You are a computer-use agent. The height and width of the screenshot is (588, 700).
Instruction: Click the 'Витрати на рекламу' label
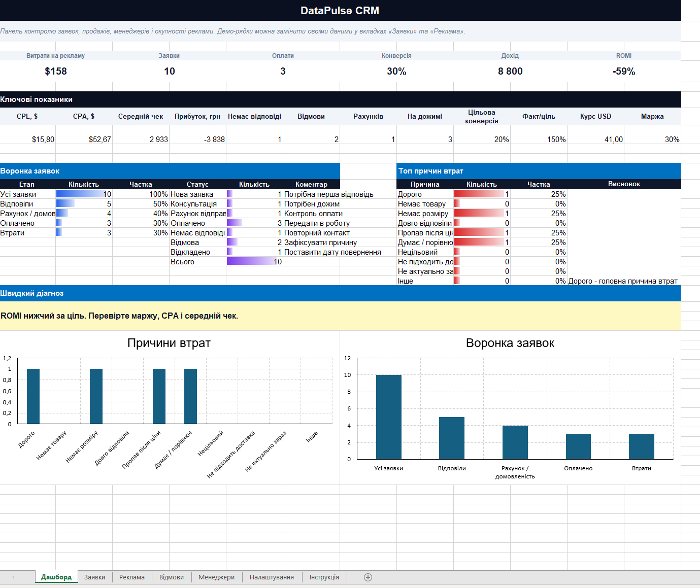coord(56,56)
